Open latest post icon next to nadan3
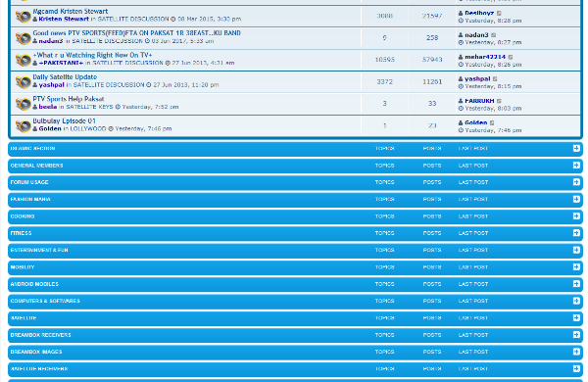This screenshot has width=588, height=382. pyautogui.click(x=494, y=35)
